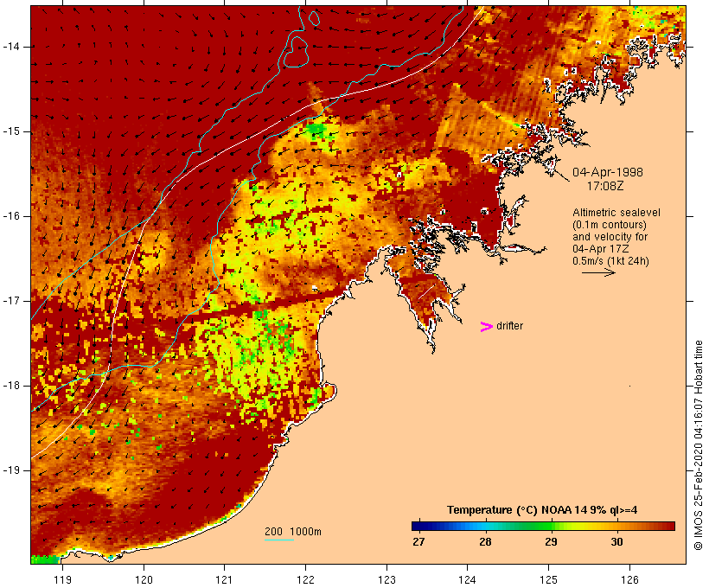Click the longitude axis label '120'
Viewport: 709px width, 588px height.
click(144, 579)
